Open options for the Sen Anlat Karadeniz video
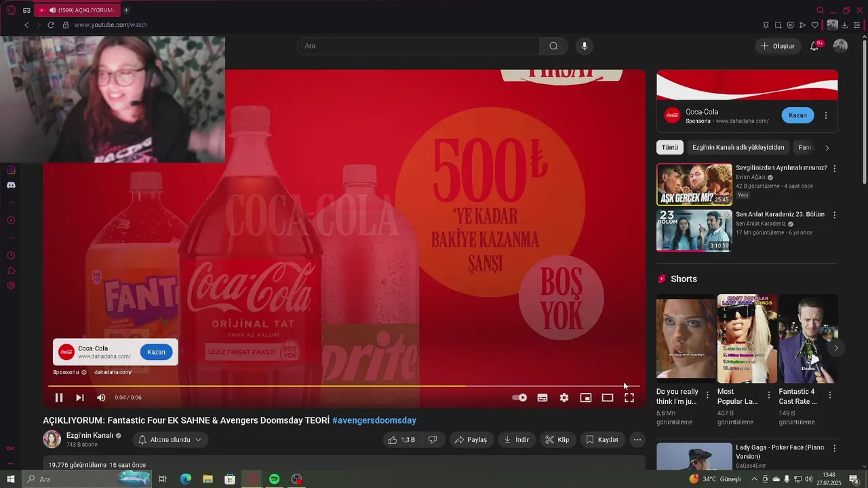The height and width of the screenshot is (488, 868). coord(834,216)
